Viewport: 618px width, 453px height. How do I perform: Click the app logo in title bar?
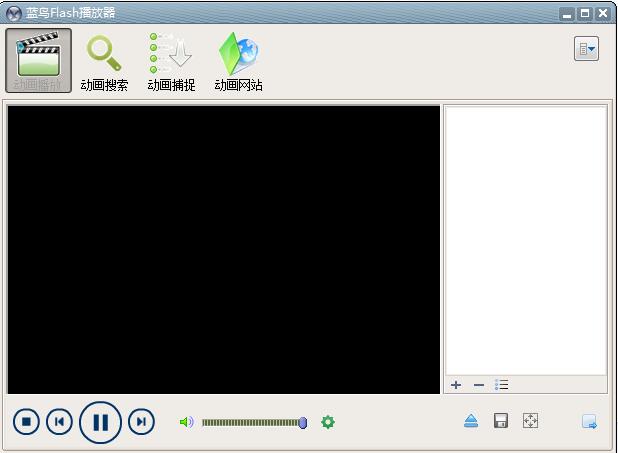tap(14, 13)
